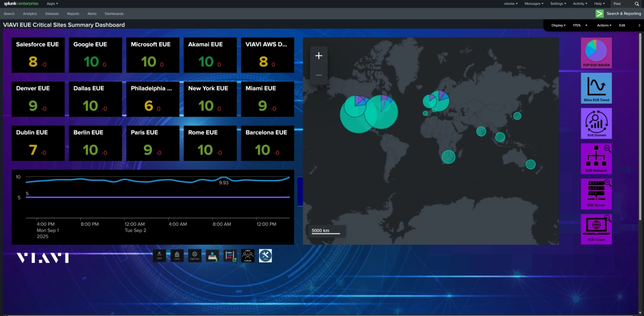644x316 pixels.
Task: Click the dashboard title VIAVI EUE Critical Sites
Action: pos(64,25)
